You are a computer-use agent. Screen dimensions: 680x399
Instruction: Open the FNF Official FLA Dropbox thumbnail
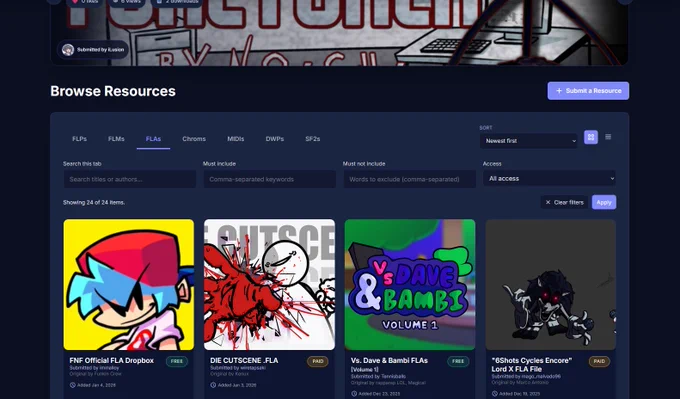(128, 285)
